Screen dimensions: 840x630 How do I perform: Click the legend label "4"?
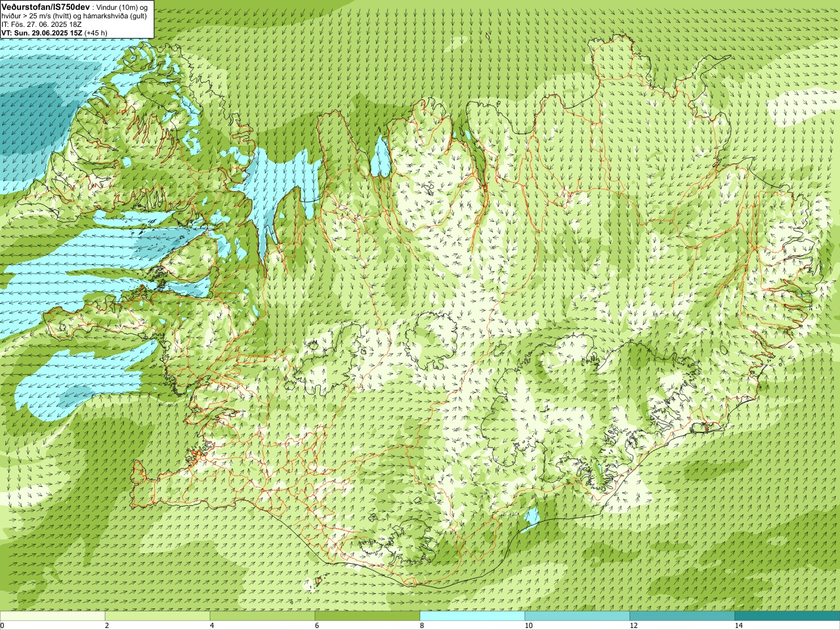[x=212, y=625]
